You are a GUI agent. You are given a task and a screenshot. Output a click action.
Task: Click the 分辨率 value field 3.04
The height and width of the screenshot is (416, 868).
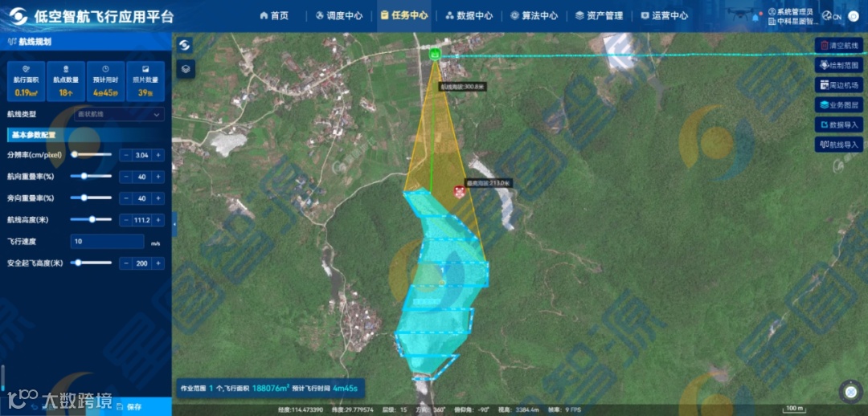tap(141, 156)
